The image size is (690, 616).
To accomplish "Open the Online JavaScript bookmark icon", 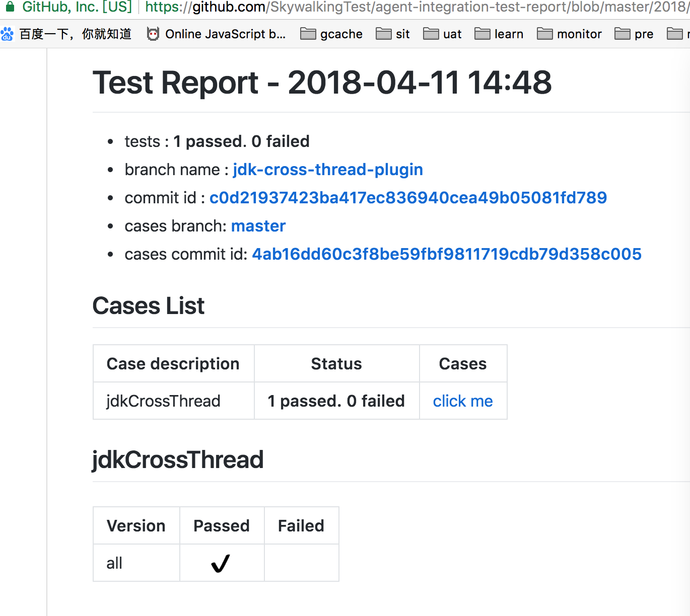I will [x=153, y=34].
